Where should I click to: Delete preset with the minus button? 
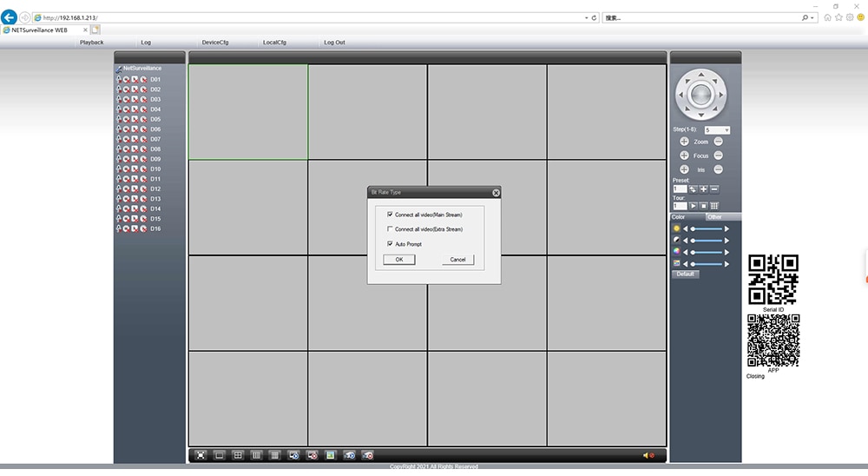(x=714, y=189)
